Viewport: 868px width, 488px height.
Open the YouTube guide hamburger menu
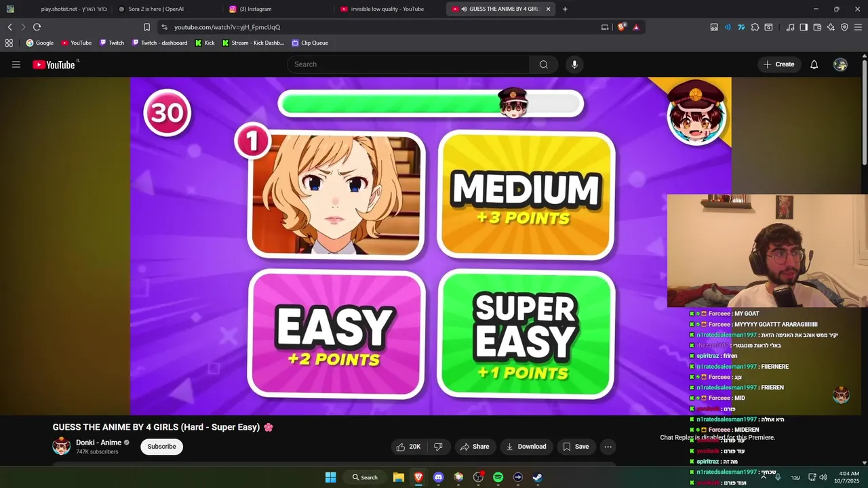click(x=16, y=64)
